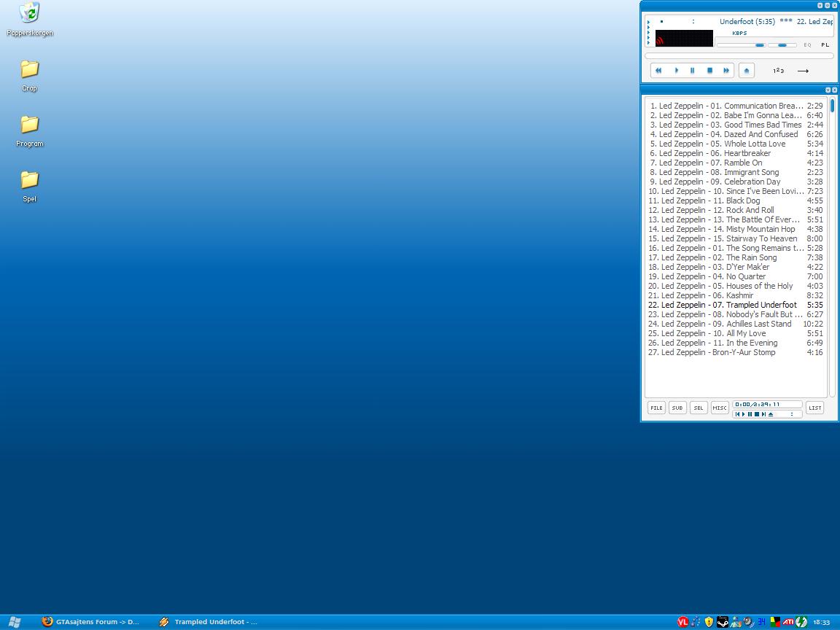The image size is (840, 630).
Task: Click the mini next button in playlist footer
Action: (763, 414)
